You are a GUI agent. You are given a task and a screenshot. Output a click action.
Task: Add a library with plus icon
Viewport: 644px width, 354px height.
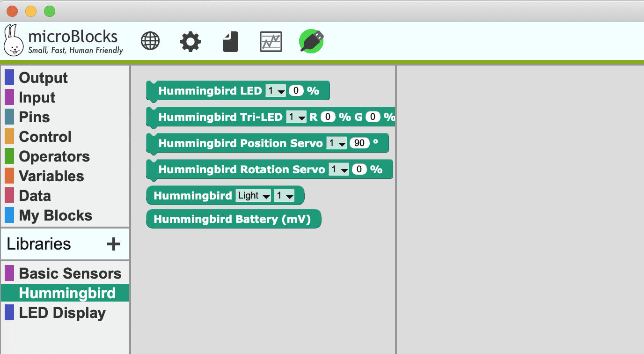point(114,244)
